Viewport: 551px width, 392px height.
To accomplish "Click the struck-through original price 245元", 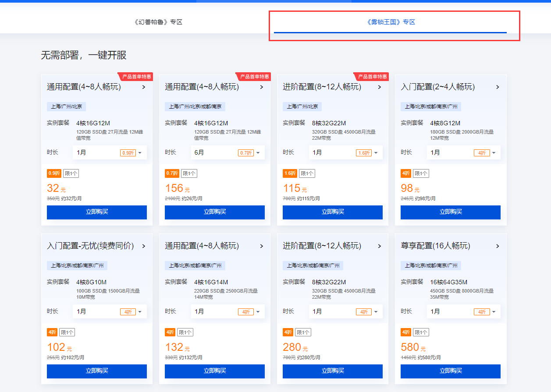I will coord(407,198).
